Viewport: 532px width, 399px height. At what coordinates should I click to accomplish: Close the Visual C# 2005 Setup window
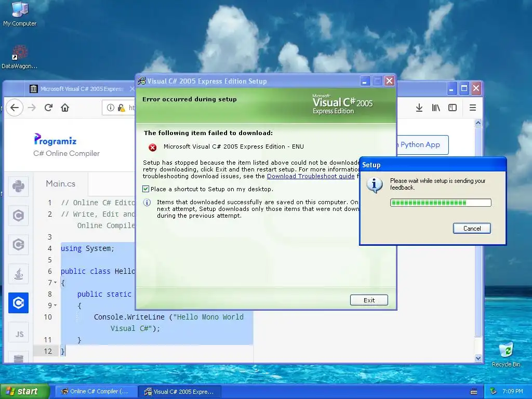[x=390, y=81]
